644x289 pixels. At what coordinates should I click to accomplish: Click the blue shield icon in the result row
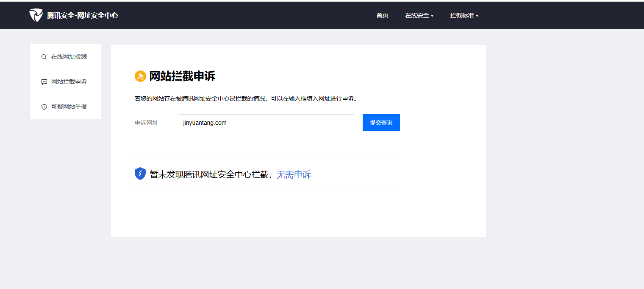(140, 174)
